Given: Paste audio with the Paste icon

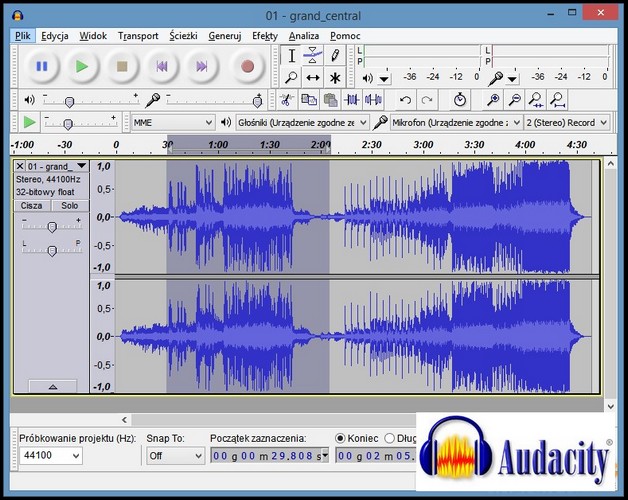Looking at the screenshot, I should click(330, 100).
